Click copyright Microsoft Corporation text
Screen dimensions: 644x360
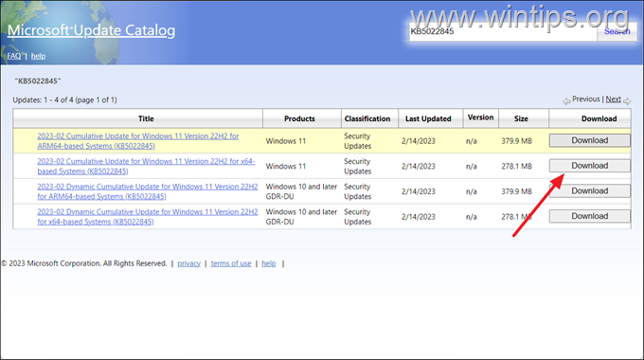[84, 263]
